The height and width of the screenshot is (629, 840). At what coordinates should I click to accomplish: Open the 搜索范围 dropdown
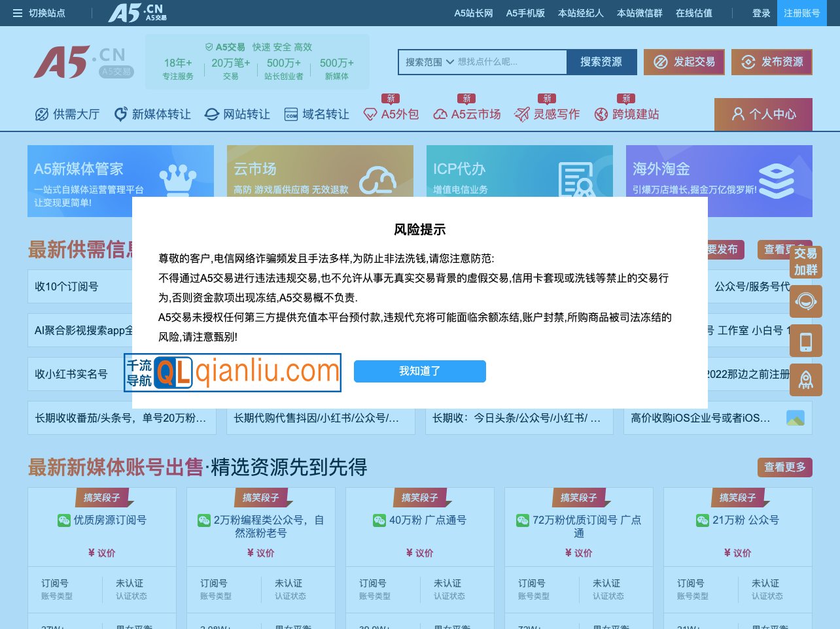pos(427,62)
